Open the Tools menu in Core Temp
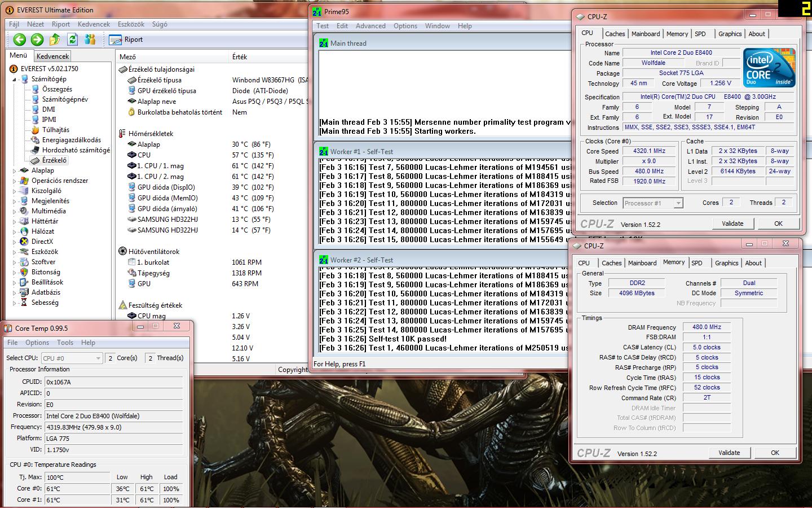 point(65,343)
